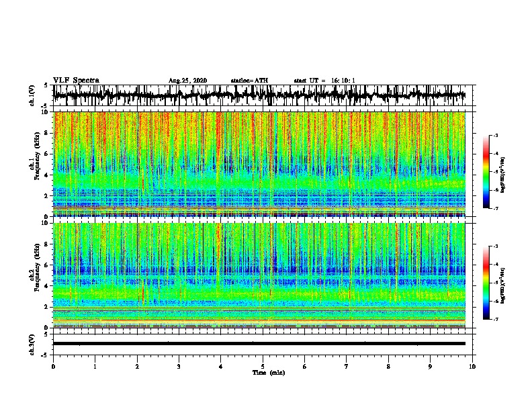
Task: Click the ch.2 spectrogram panel
Action: pyautogui.click(x=259, y=275)
